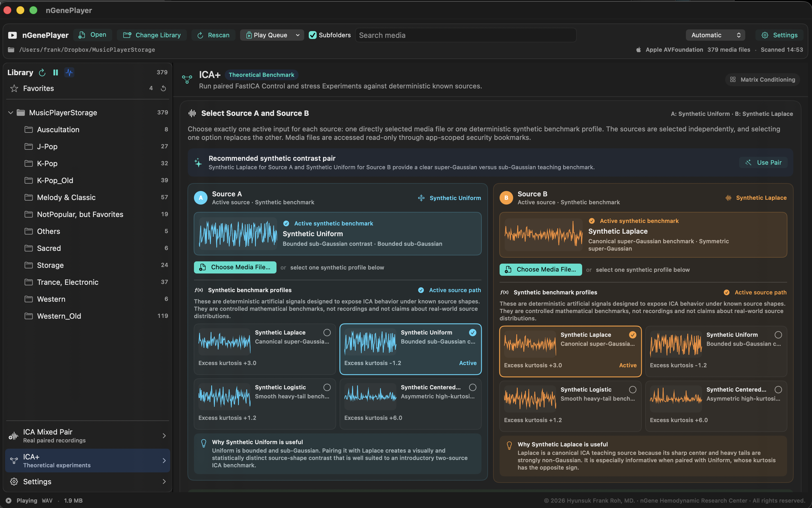Open the Melody & Classic folder
The image size is (812, 508).
coord(87,197)
